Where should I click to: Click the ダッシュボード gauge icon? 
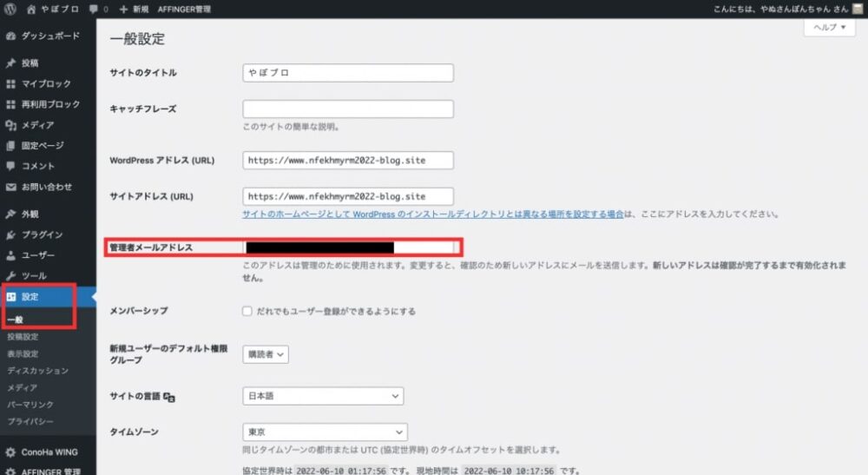point(10,36)
